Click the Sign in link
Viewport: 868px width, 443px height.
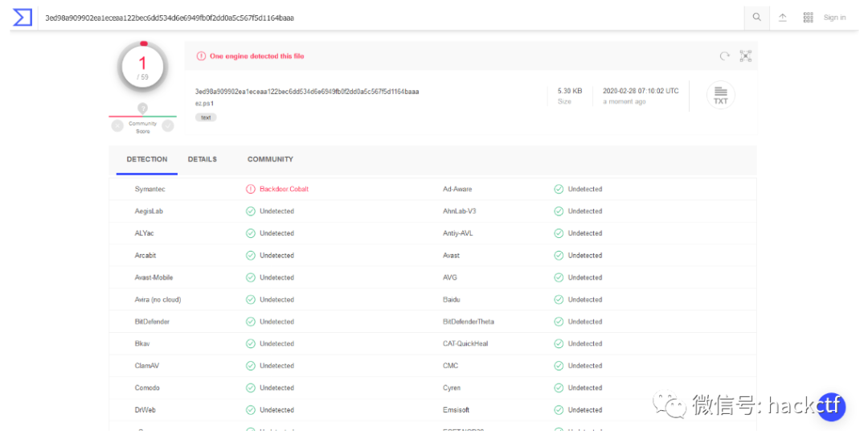(x=834, y=17)
